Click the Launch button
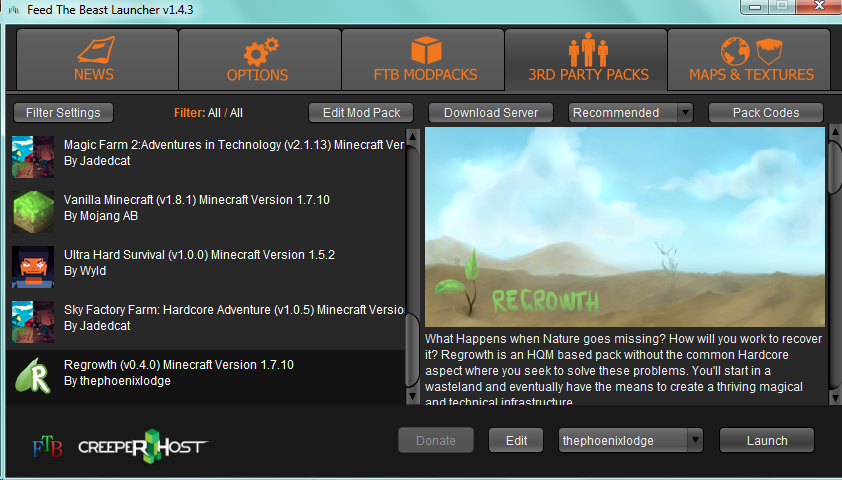 [x=767, y=441]
